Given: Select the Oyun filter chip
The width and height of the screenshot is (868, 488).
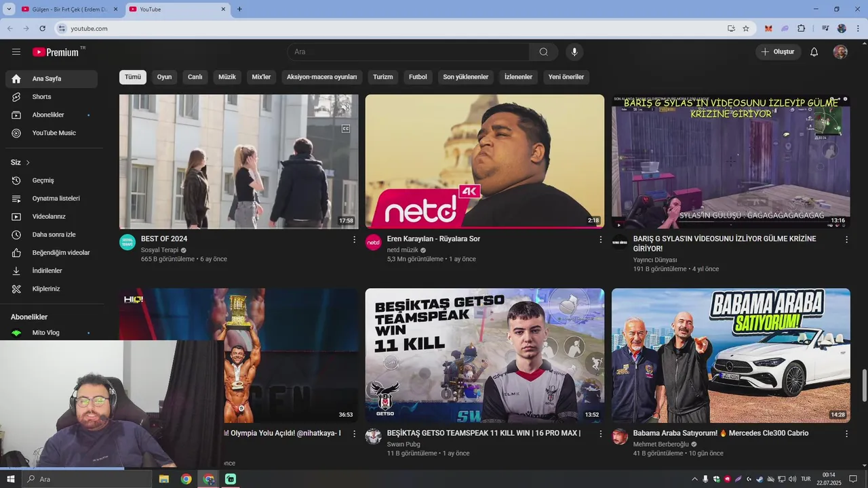Looking at the screenshot, I should (x=164, y=77).
